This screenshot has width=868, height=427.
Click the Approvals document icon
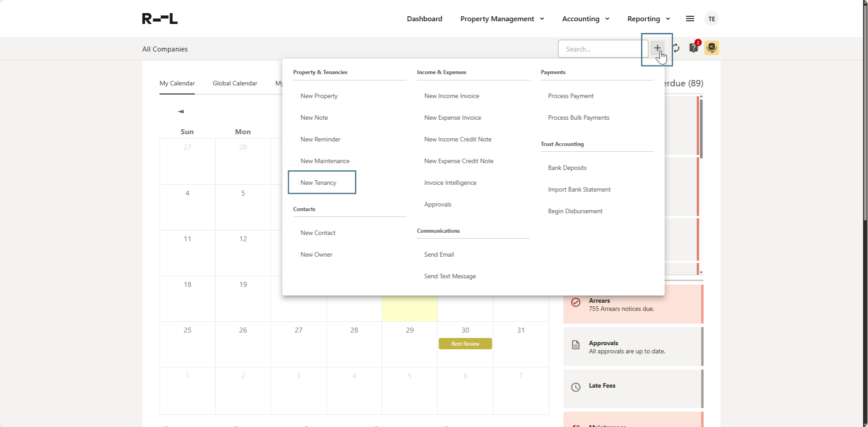(576, 345)
